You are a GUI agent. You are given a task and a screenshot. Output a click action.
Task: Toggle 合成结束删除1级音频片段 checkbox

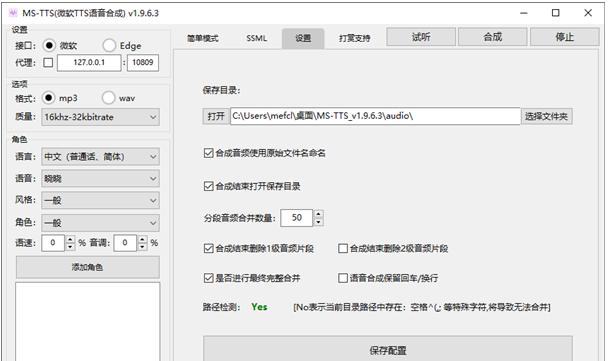[x=259, y=248]
